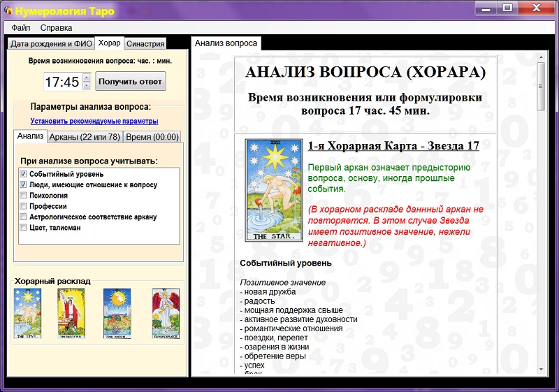Click the 1-я Хорарная Карта - Звезда 17 heading

point(393,146)
